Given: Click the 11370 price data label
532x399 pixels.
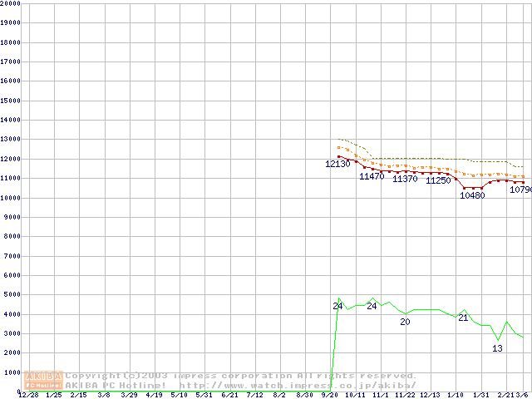Looking at the screenshot, I should 405,179.
